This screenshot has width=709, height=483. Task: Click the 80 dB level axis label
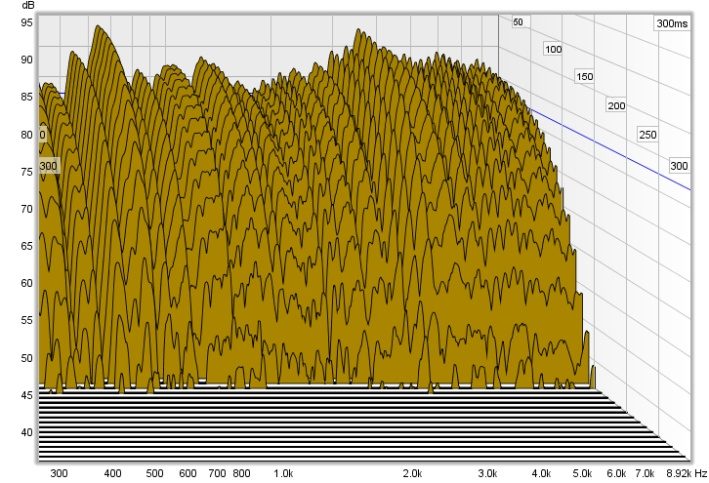[27, 134]
